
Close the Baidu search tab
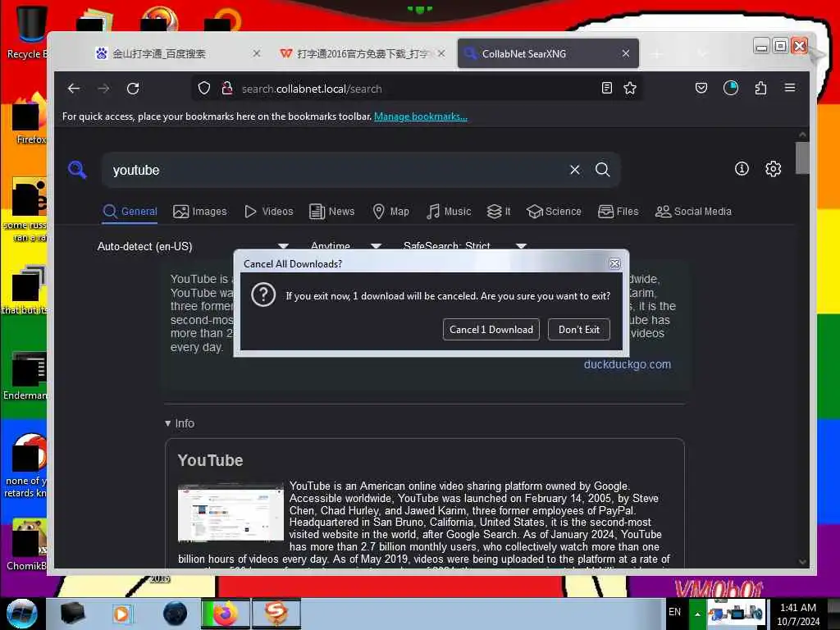pos(257,53)
